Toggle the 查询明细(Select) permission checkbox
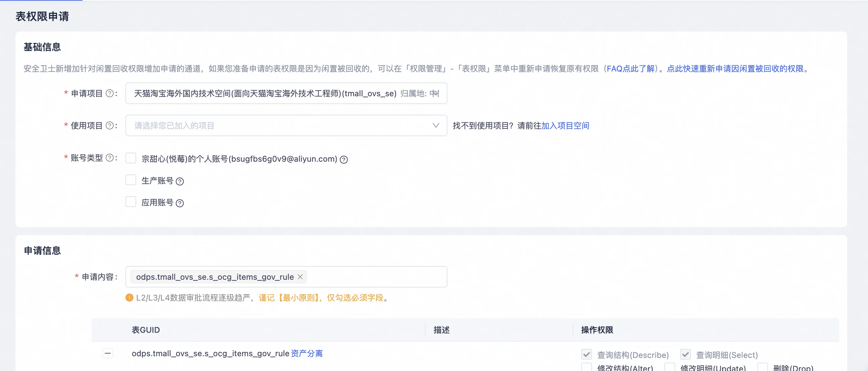 tap(686, 354)
